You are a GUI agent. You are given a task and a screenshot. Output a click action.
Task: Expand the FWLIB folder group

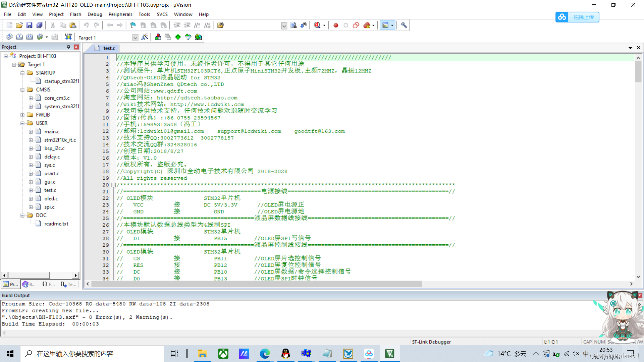[22, 115]
